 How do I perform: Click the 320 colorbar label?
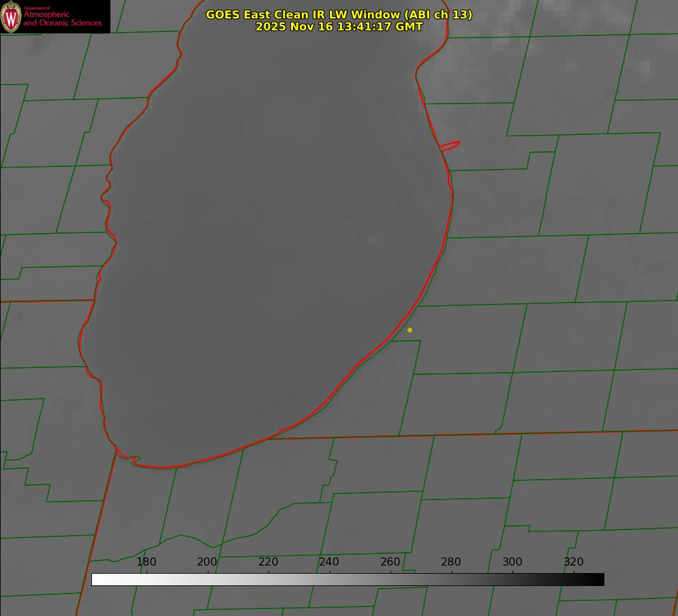pyautogui.click(x=574, y=561)
